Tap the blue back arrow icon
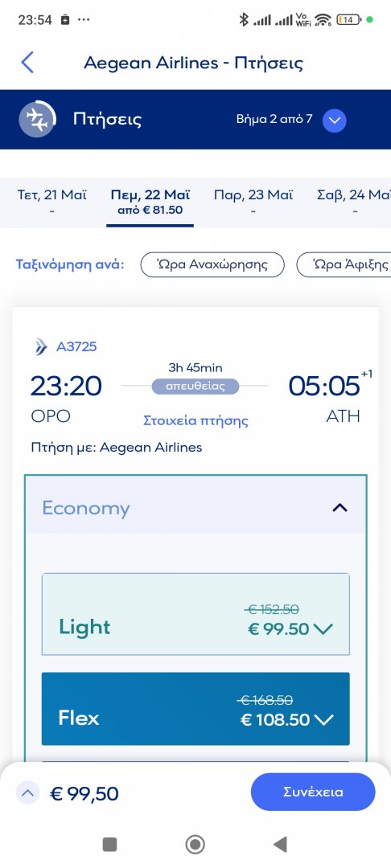This screenshot has width=391, height=868. pos(27,63)
